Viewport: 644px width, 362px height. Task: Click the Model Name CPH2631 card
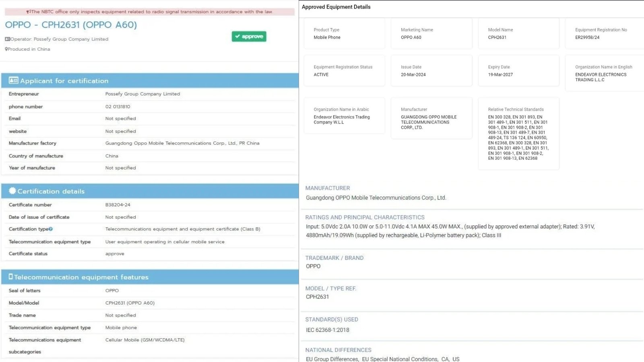[x=519, y=33]
